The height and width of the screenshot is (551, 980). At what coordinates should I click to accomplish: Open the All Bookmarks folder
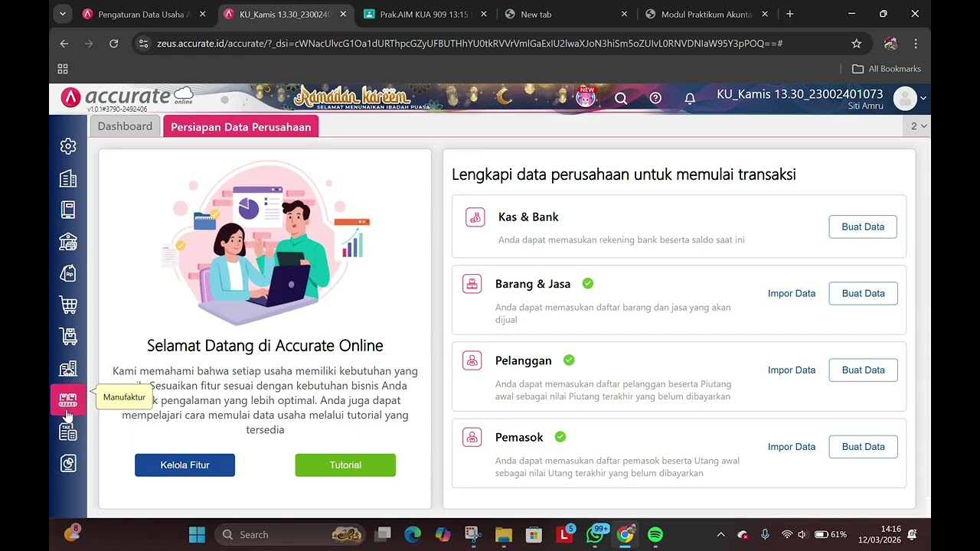click(887, 69)
